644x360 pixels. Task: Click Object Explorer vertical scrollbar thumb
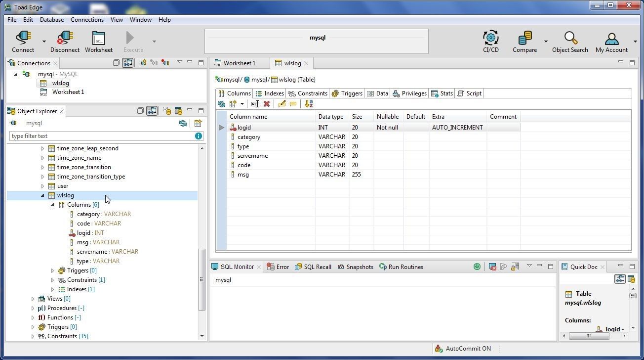201,279
